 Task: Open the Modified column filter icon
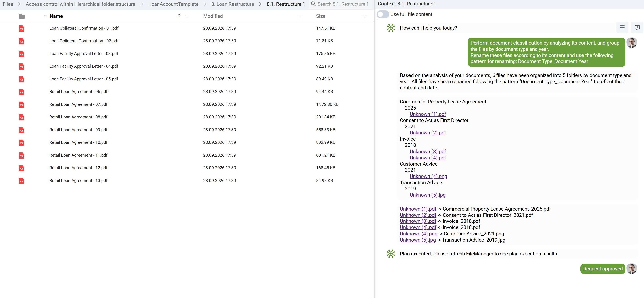click(300, 16)
